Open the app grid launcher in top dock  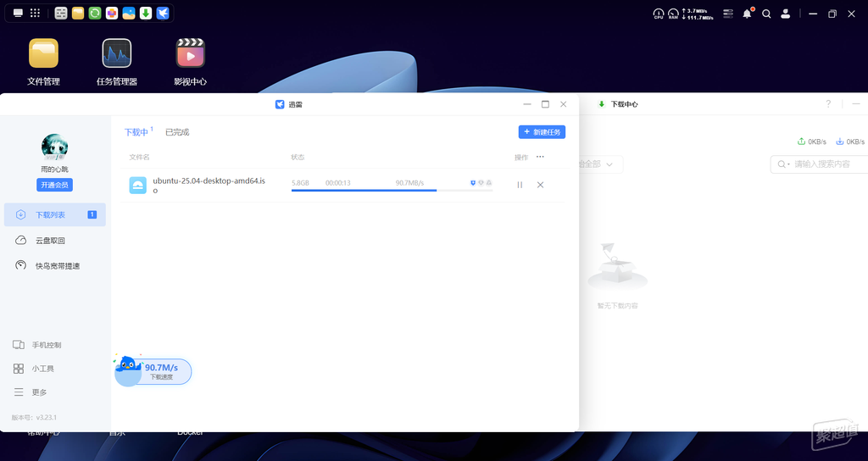[x=35, y=14]
